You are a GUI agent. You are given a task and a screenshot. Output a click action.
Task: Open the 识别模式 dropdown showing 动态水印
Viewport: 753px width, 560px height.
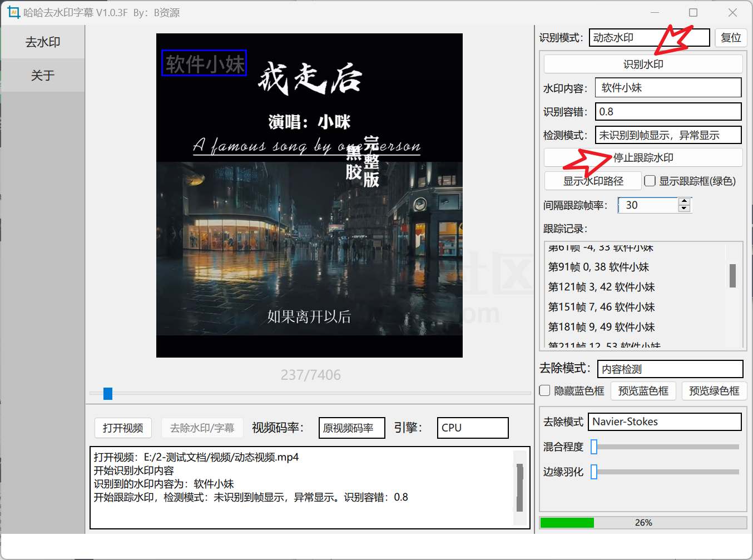649,37
